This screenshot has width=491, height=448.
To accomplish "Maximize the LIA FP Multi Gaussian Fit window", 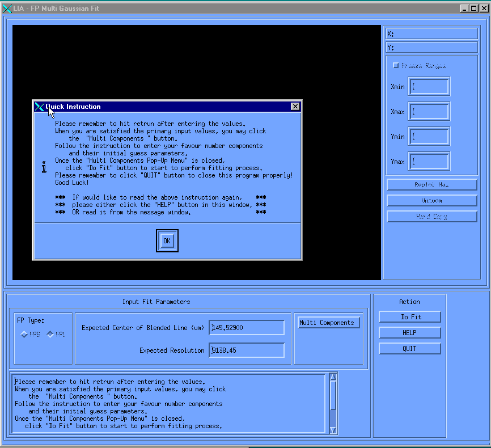I will (473, 9).
